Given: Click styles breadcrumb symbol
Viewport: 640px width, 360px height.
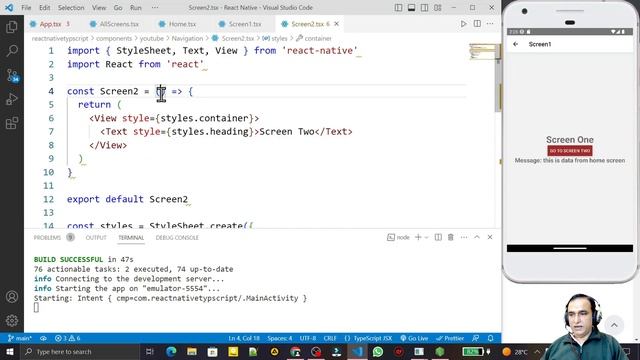Looking at the screenshot, I should click(x=275, y=38).
